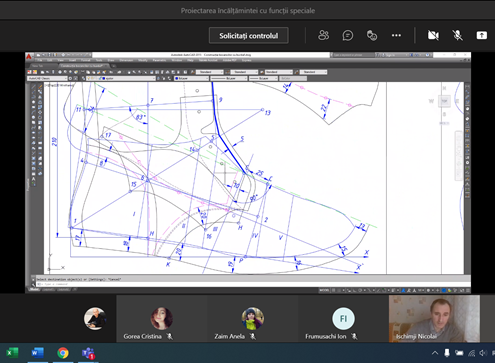The image size is (495, 363).
Task: Open more actions ellipsis menu
Action: [x=396, y=35]
